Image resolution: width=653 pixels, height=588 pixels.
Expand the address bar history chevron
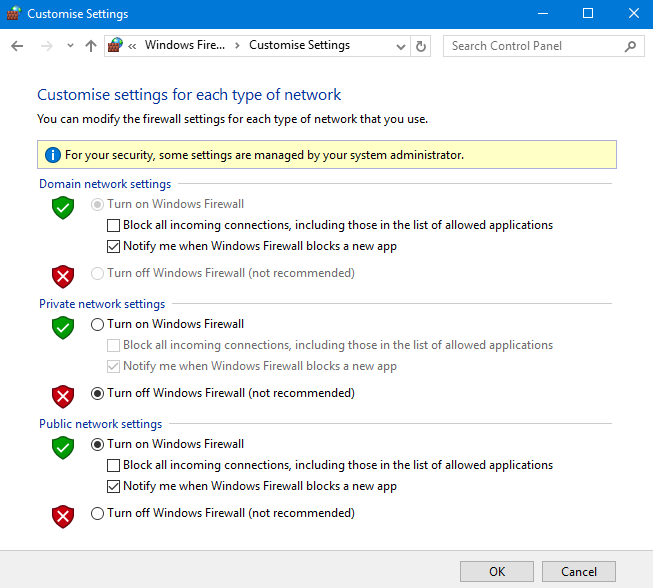click(x=401, y=46)
